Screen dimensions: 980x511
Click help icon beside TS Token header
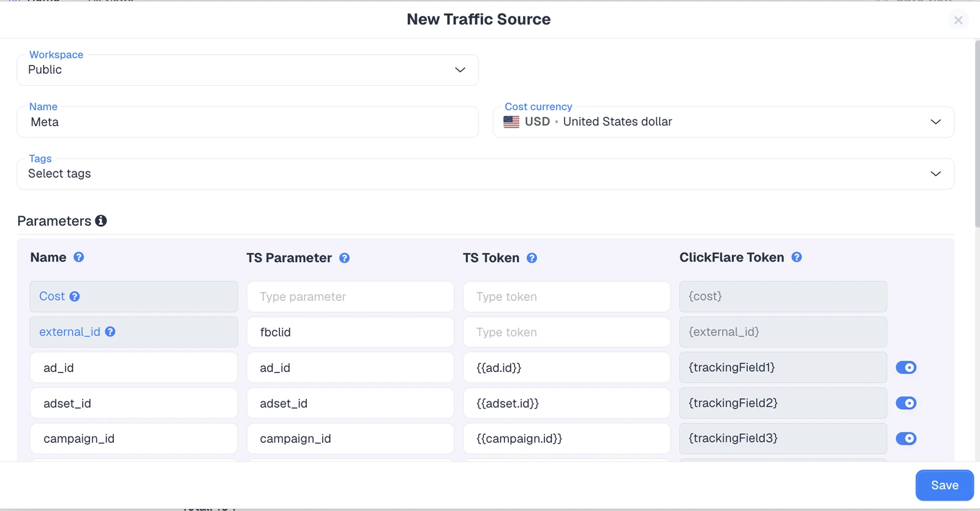[x=532, y=258]
